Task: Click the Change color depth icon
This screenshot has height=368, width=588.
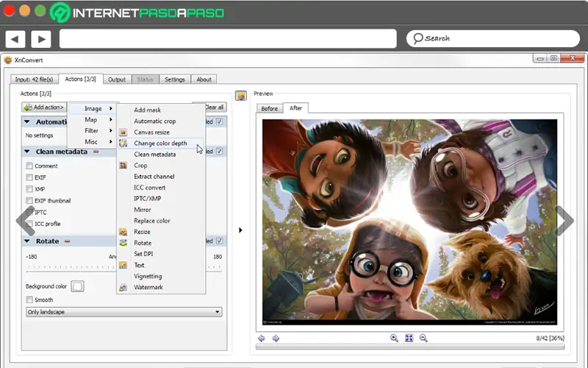Action: click(x=123, y=143)
